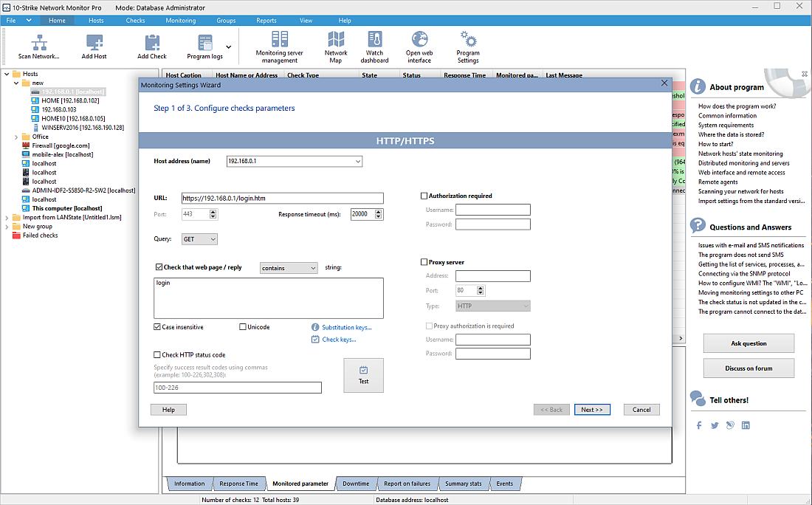Click the Tell others chat icon
Image resolution: width=812 pixels, height=505 pixels.
tap(698, 398)
